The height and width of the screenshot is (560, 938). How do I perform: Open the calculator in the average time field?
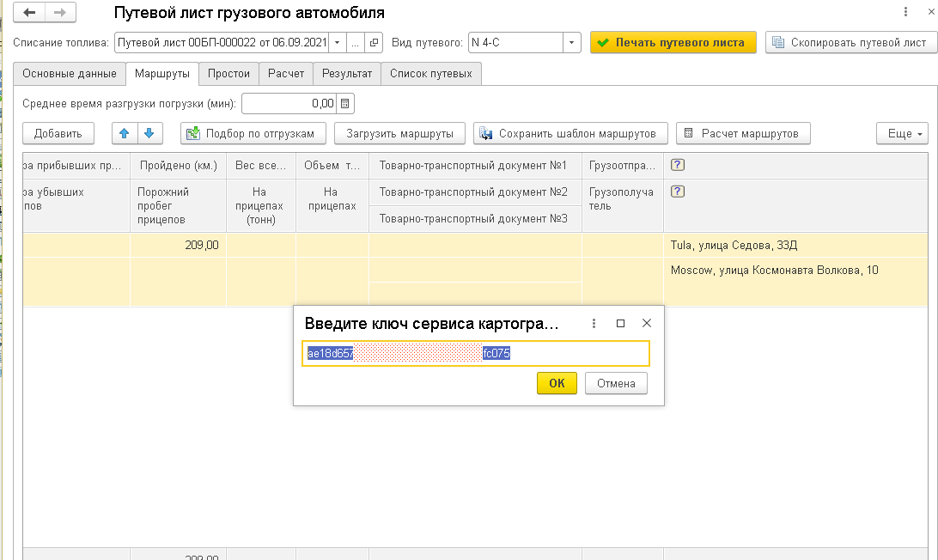[x=345, y=104]
